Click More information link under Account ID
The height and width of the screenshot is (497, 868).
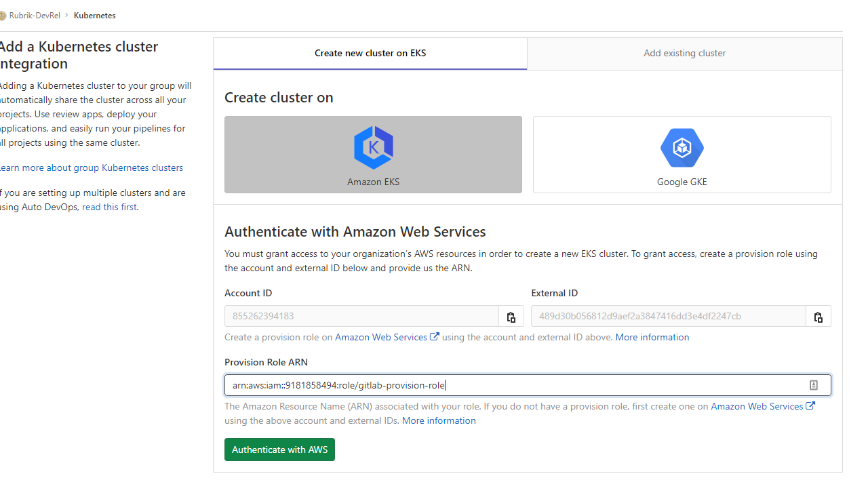pos(652,337)
